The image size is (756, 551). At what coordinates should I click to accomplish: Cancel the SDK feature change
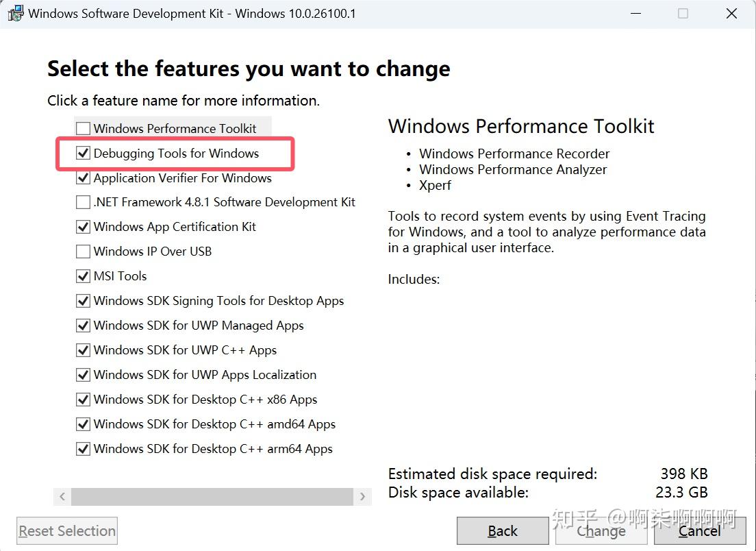click(x=699, y=531)
